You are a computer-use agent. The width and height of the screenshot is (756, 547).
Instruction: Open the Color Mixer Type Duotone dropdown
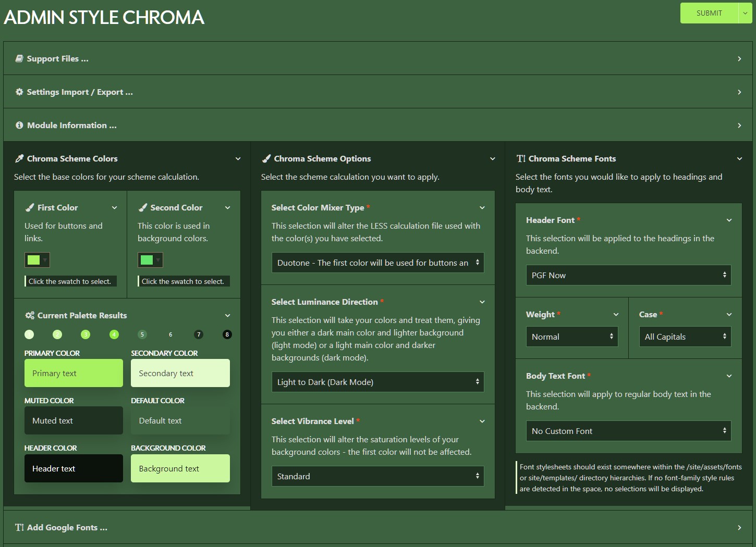pyautogui.click(x=377, y=263)
